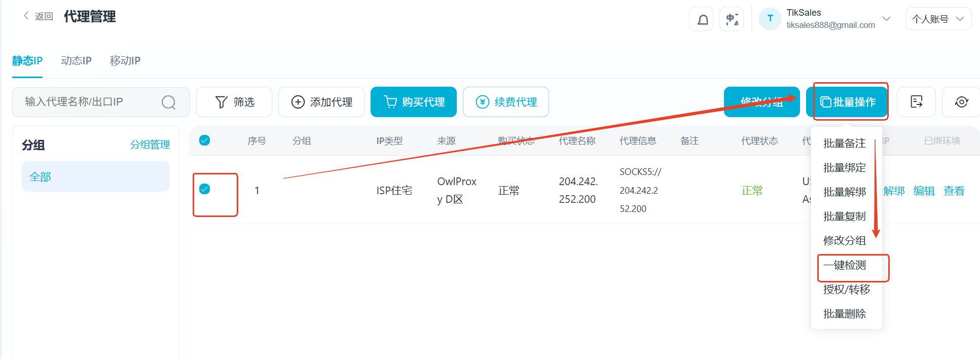Expand the 个人账号 account dropdown
The height and width of the screenshot is (359, 980).
[x=938, y=19]
